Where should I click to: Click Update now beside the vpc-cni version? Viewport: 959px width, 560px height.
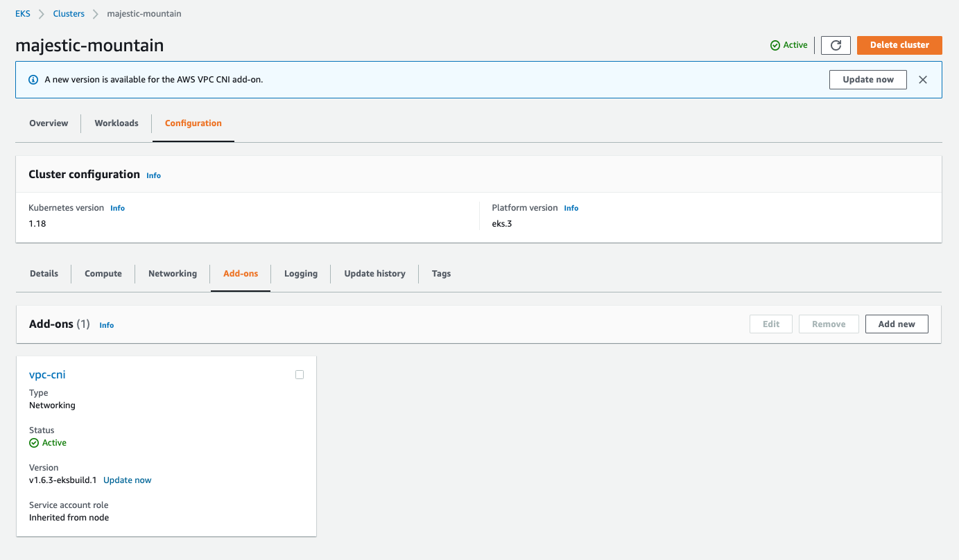click(127, 480)
